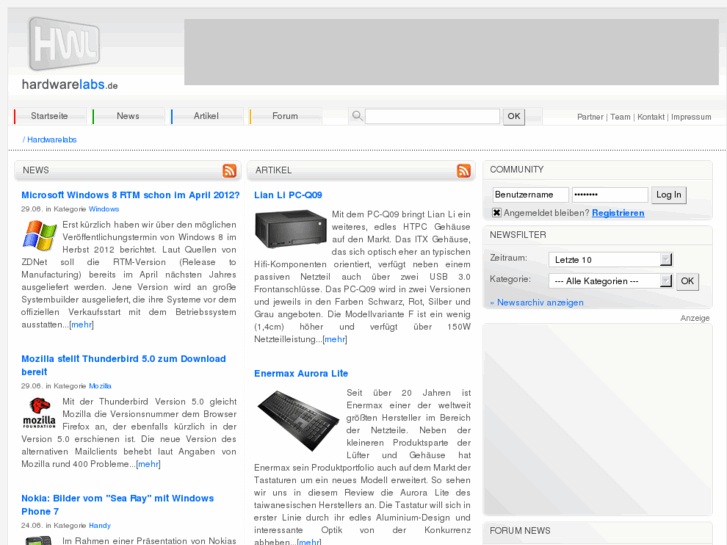727x545 pixels.
Task: Go to the Startseite menu item
Action: [50, 116]
